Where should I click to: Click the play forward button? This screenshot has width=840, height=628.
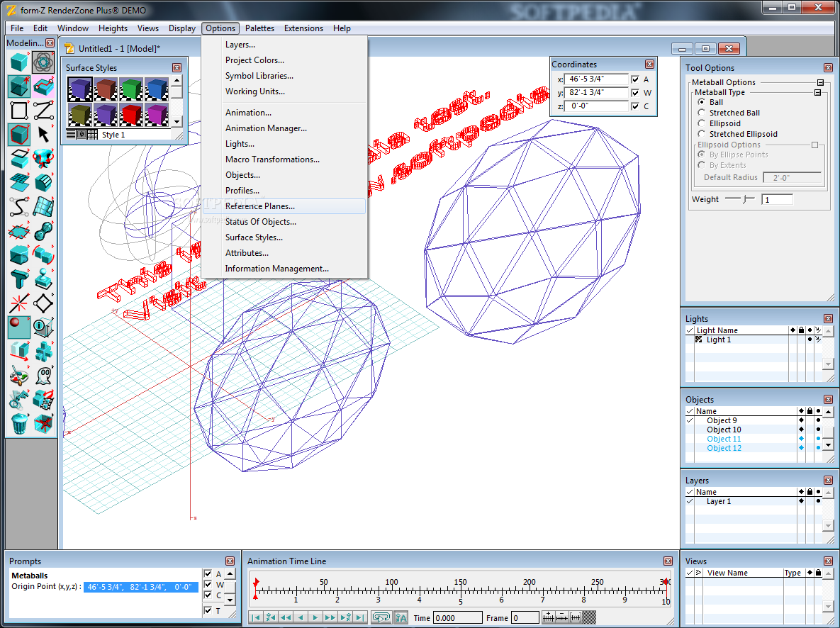(315, 618)
